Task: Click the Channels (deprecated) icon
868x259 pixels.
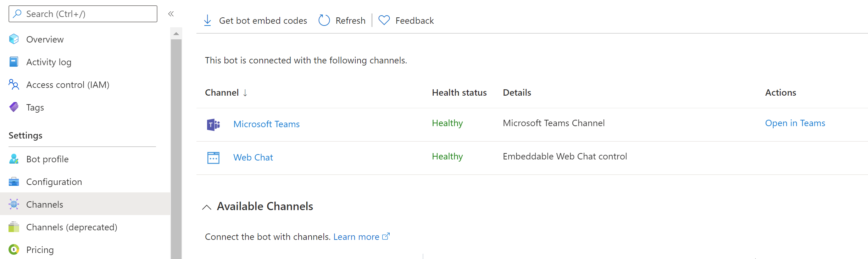Action: 14,227
